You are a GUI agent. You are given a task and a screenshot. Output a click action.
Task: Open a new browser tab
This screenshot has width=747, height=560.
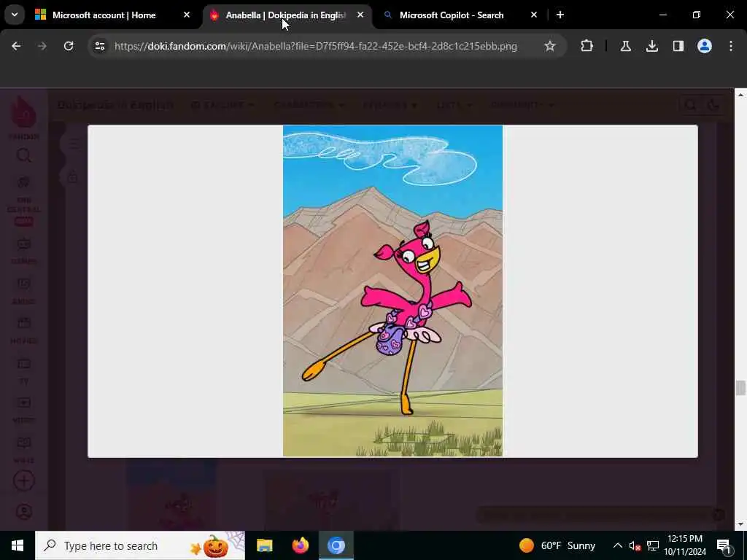pos(560,15)
